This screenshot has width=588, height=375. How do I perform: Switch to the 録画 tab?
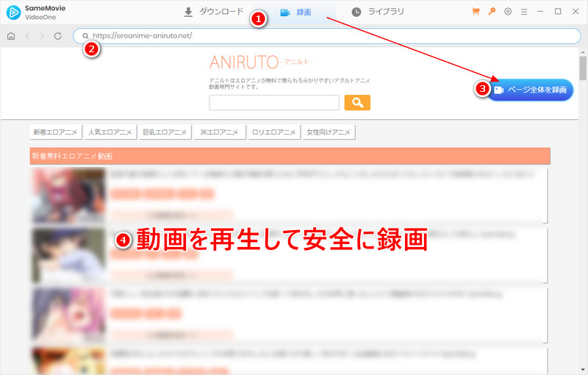coord(295,12)
